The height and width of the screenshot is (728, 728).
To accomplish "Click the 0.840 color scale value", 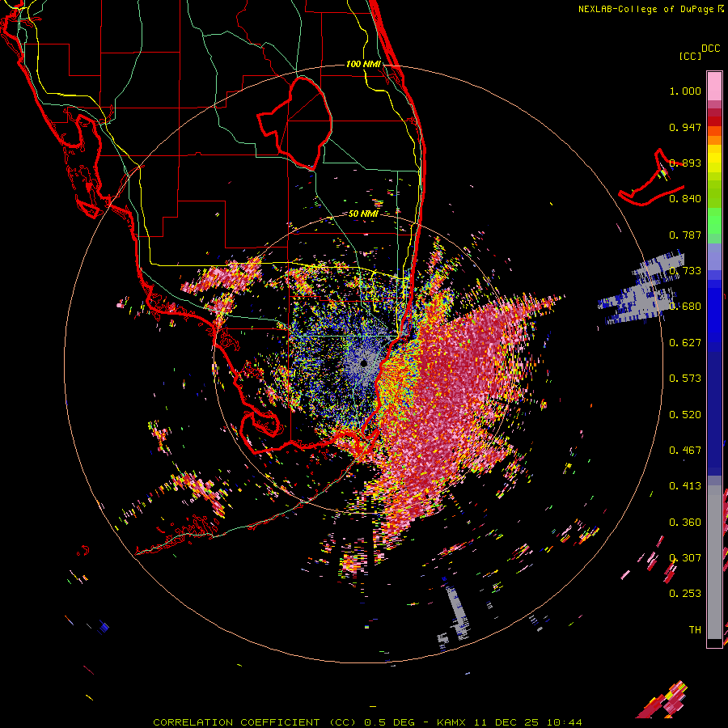I will (685, 199).
